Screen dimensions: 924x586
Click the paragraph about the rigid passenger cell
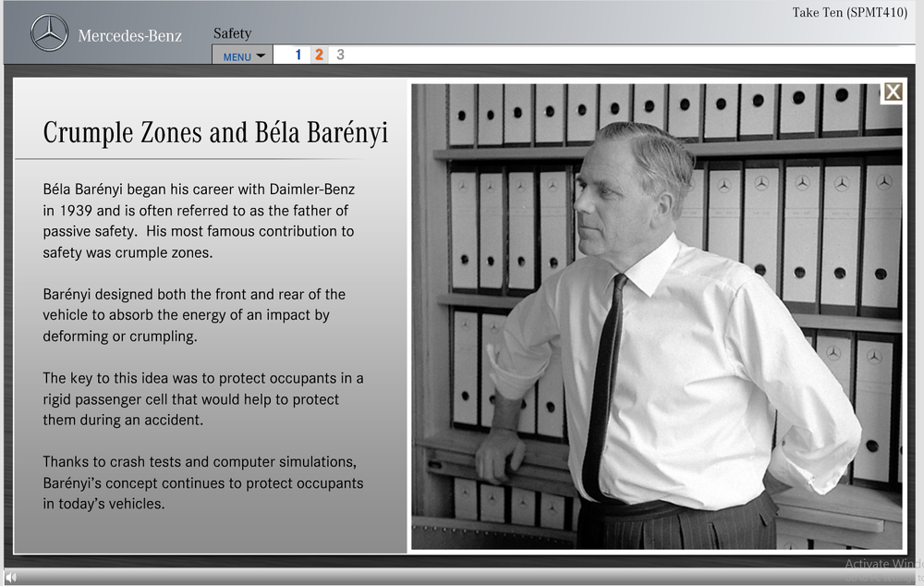(x=202, y=399)
